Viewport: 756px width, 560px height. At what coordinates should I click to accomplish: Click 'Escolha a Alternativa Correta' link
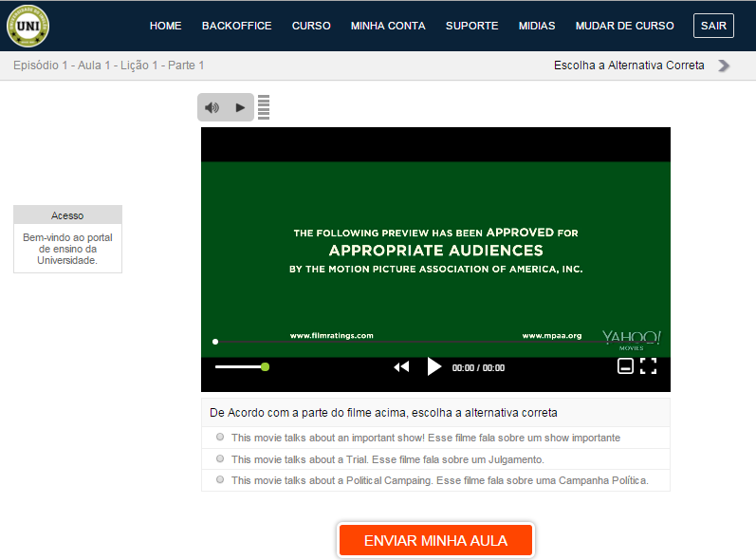pyautogui.click(x=629, y=65)
